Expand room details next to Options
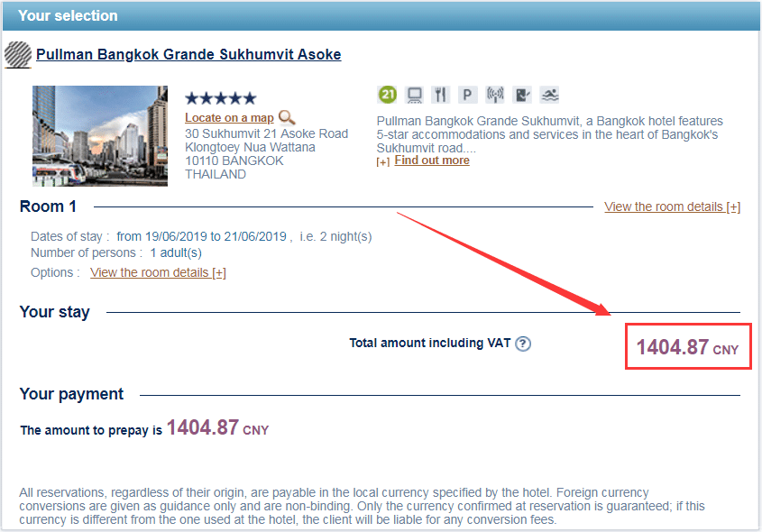762x532 pixels. click(x=158, y=272)
